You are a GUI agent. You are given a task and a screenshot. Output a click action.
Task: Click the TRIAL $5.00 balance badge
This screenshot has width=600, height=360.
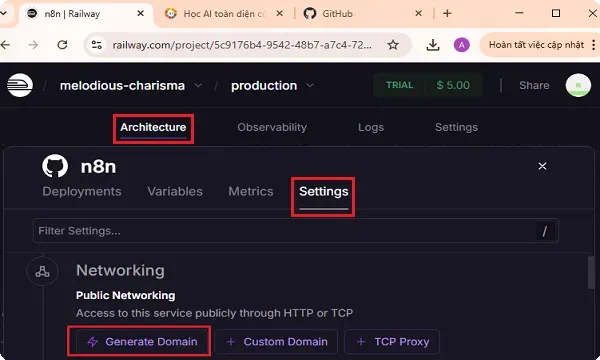coord(428,85)
